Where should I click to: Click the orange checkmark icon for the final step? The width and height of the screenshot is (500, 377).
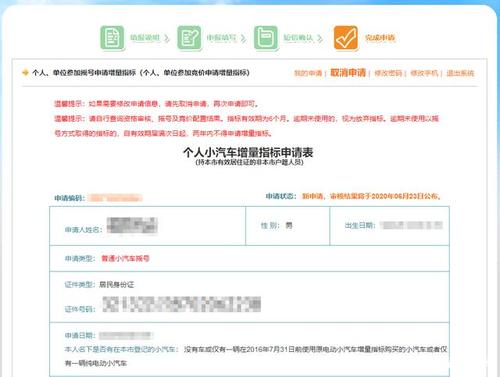point(346,38)
